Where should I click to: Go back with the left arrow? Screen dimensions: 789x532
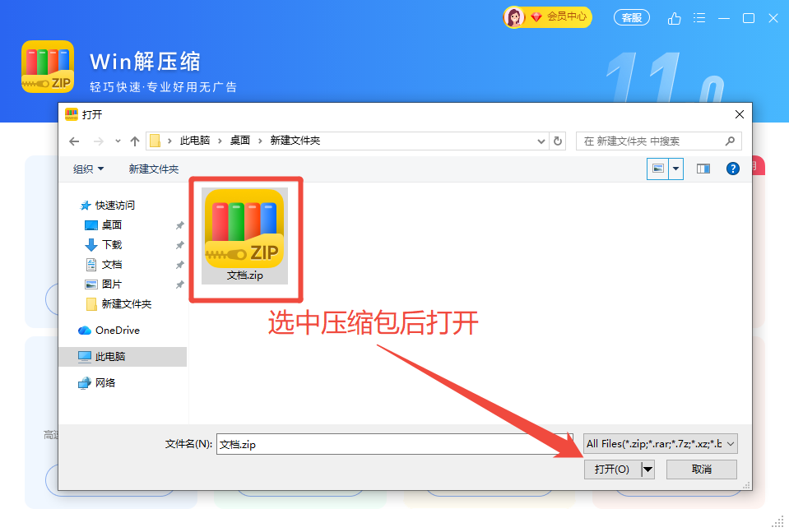[x=75, y=141]
